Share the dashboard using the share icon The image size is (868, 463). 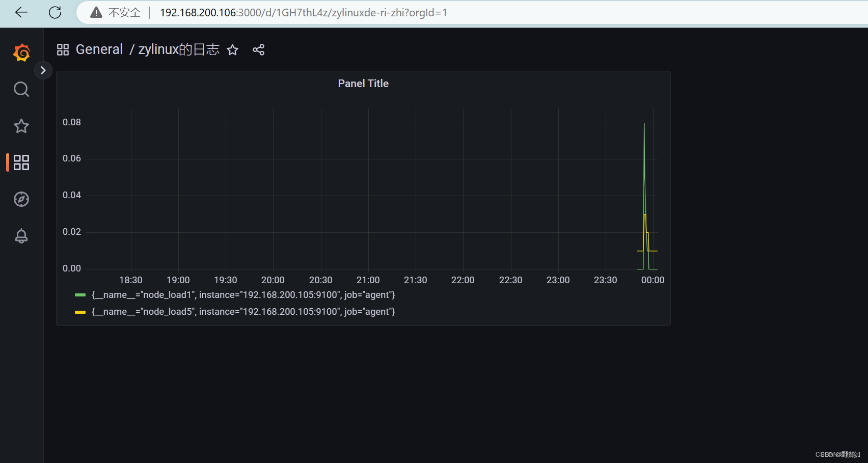point(259,49)
